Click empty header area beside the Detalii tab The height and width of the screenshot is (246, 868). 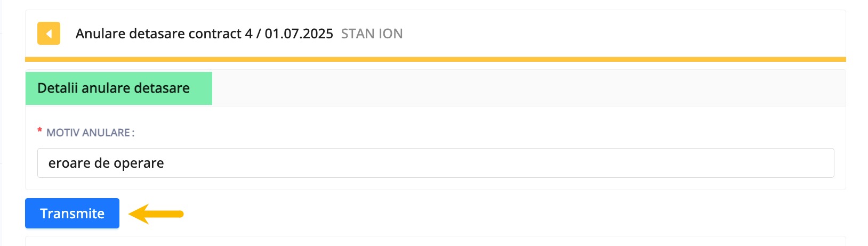(528, 88)
